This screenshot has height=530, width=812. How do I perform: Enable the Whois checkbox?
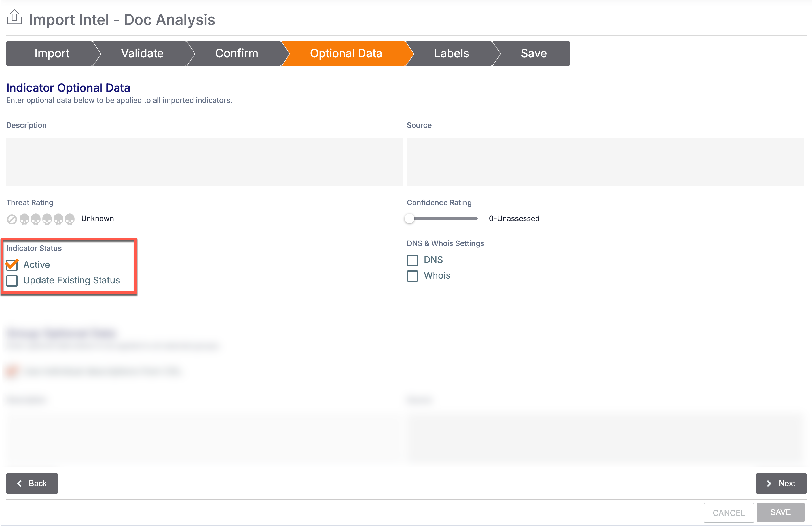(413, 275)
